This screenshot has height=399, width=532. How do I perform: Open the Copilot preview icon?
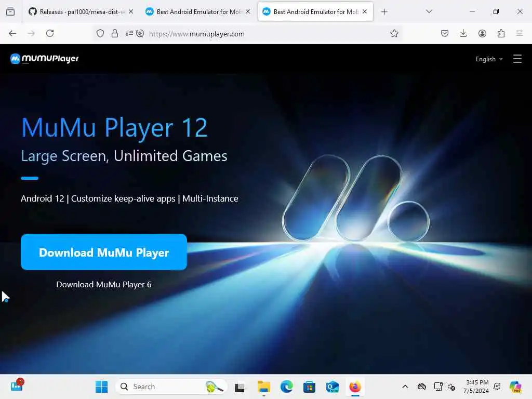tap(515, 387)
